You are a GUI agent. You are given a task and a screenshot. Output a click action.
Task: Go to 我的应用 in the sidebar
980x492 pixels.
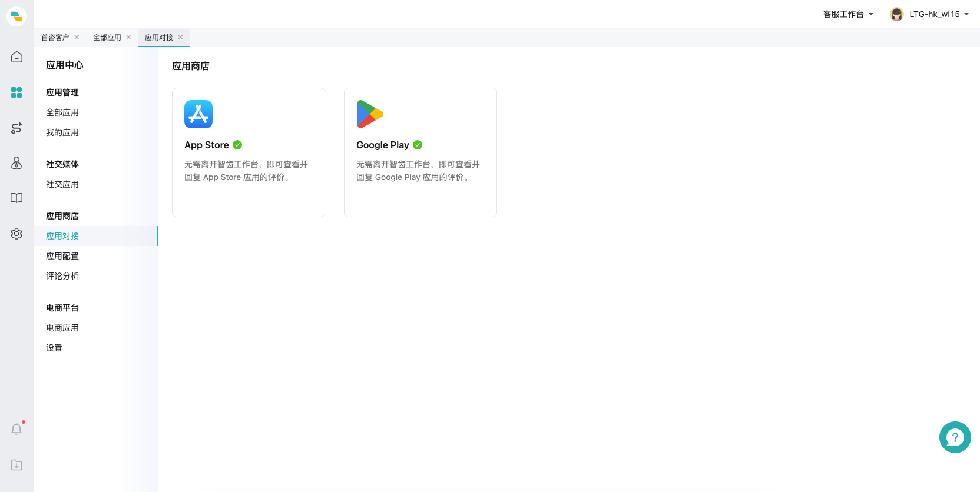click(x=62, y=132)
